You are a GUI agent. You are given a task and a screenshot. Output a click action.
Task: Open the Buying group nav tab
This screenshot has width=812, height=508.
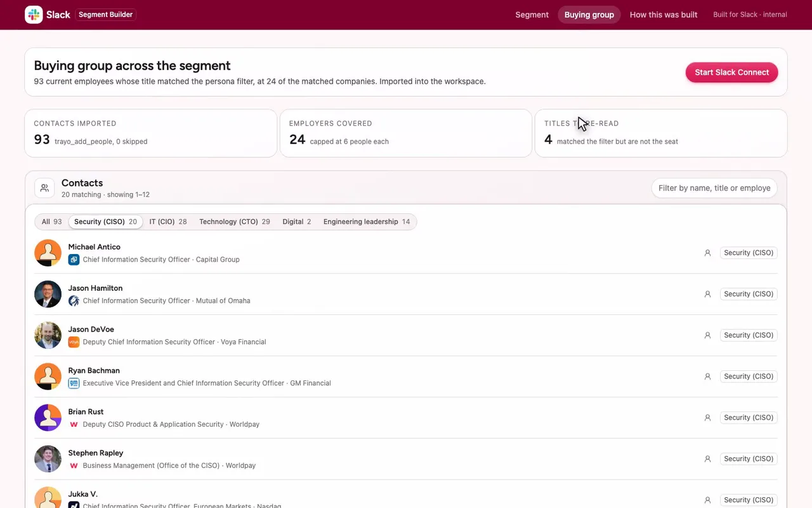click(x=589, y=15)
